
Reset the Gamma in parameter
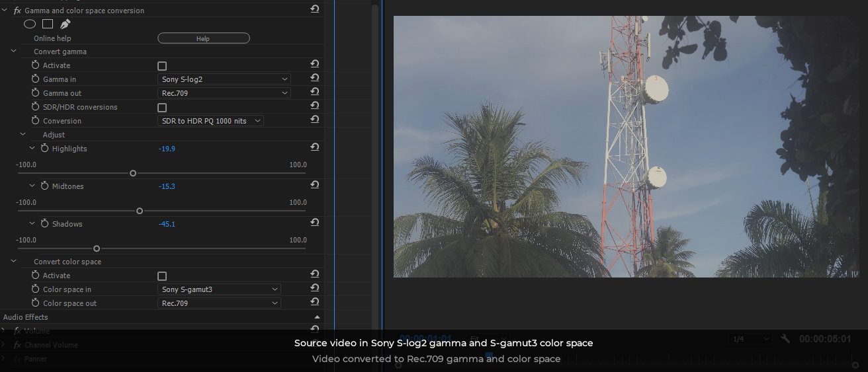click(315, 79)
